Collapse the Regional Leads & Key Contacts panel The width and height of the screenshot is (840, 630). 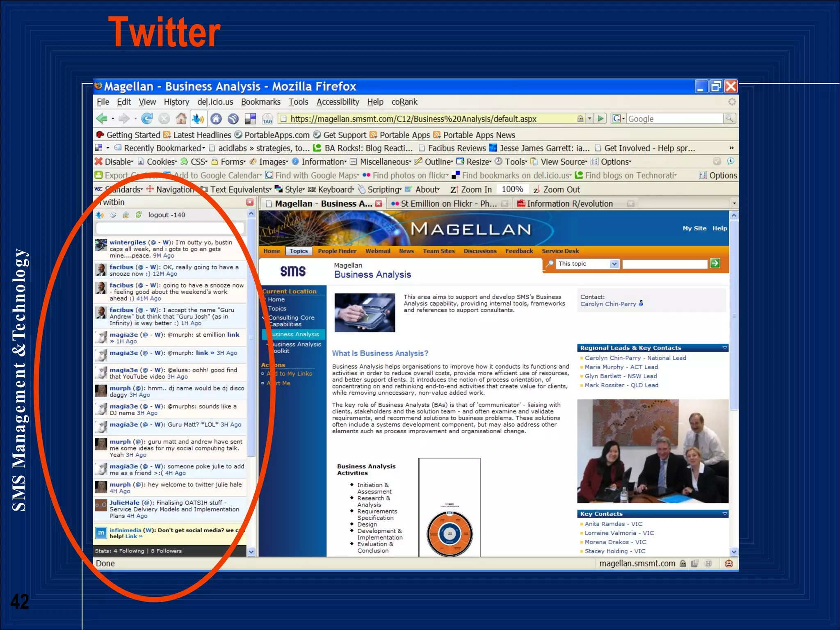point(725,348)
